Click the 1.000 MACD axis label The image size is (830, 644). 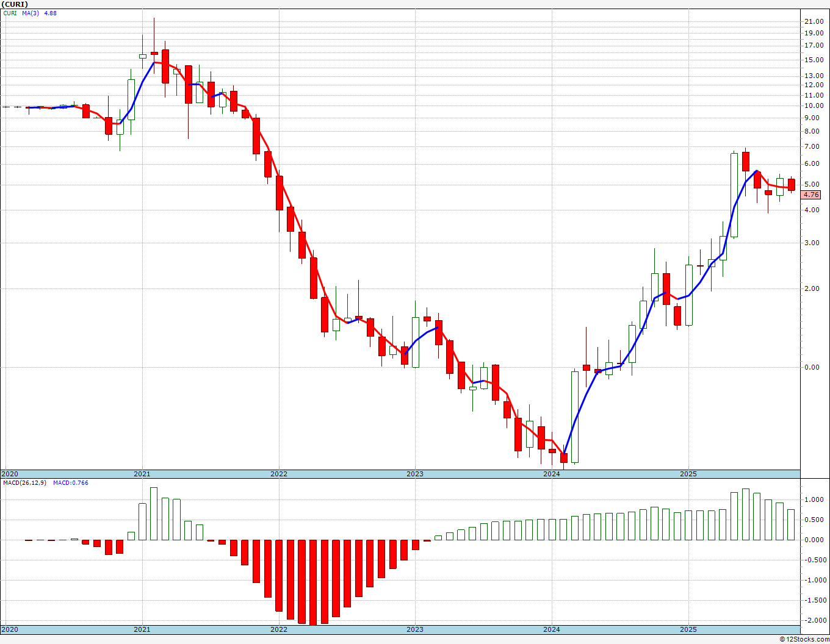click(x=815, y=499)
